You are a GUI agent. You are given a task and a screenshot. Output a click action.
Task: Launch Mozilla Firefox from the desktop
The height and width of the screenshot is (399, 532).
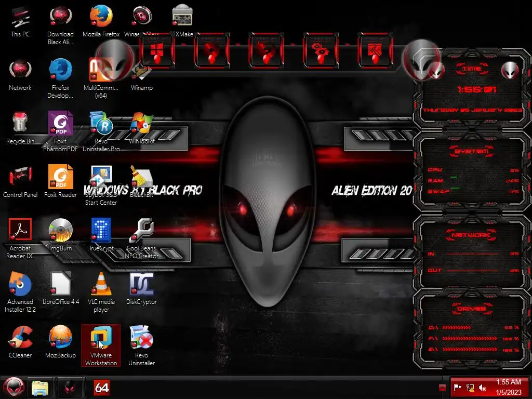(101, 21)
